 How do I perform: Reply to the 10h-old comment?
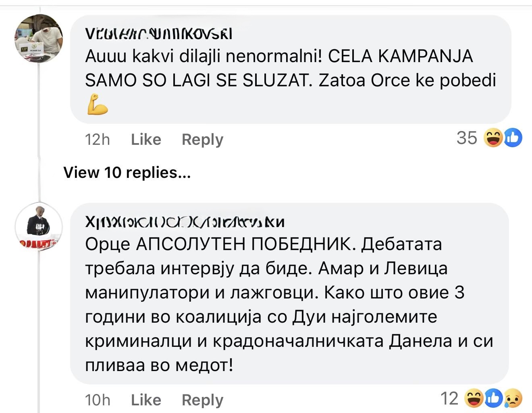pyautogui.click(x=202, y=400)
